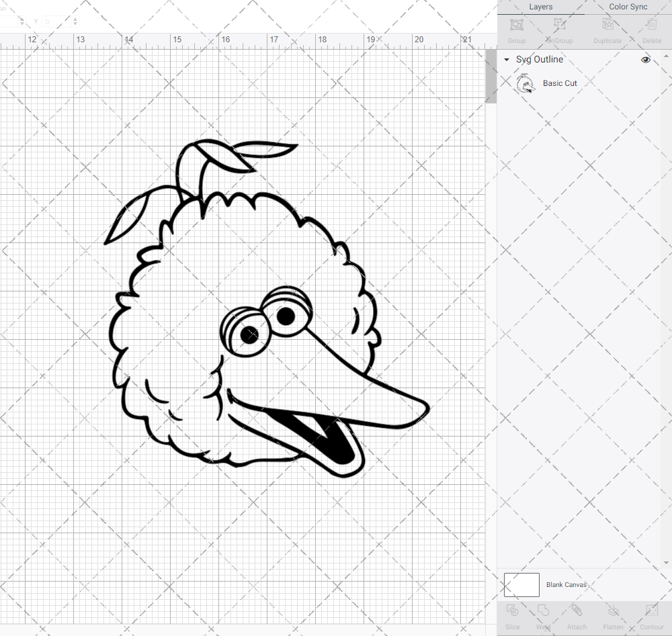Hide the Syg Outline layer
The width and height of the screenshot is (672, 636).
pos(645,59)
